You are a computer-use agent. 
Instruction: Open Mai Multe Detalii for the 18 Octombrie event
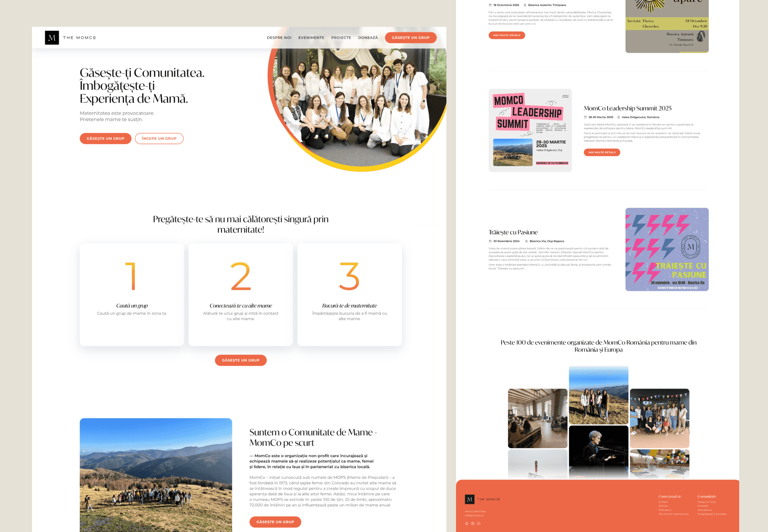(x=507, y=35)
